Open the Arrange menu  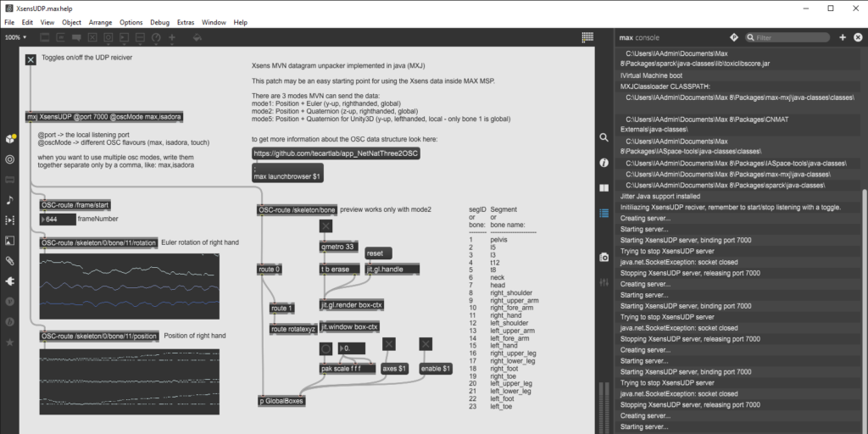(100, 22)
